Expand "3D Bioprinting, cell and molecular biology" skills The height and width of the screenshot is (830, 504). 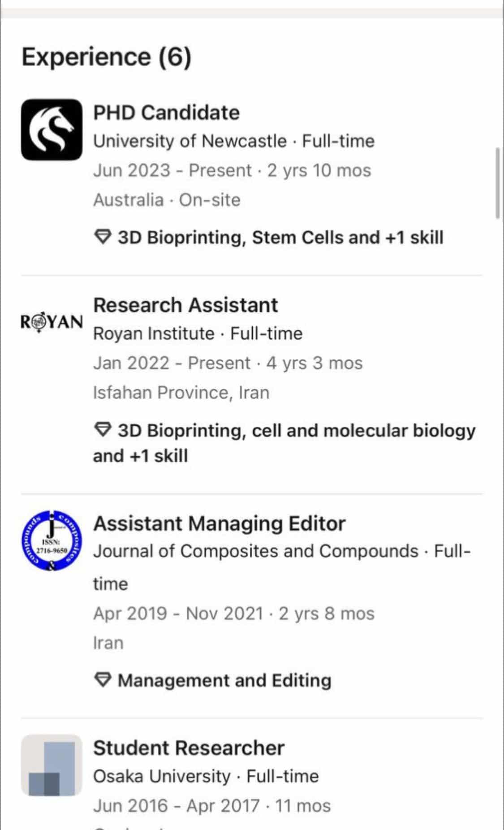(296, 430)
